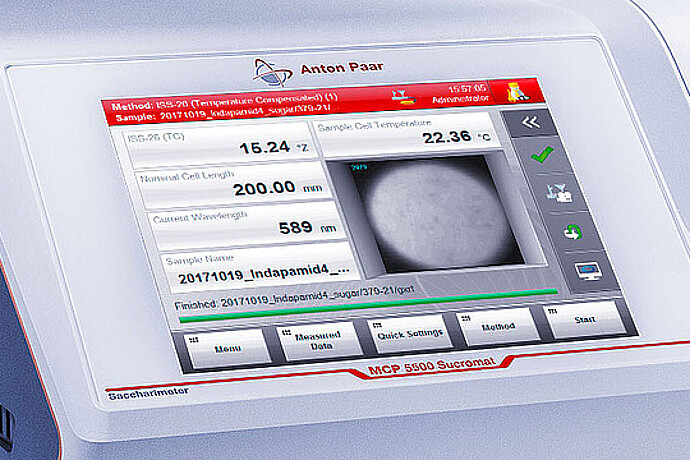Collapse sidebar with the double-chevron arrow
This screenshot has width=690, height=460.
point(532,123)
